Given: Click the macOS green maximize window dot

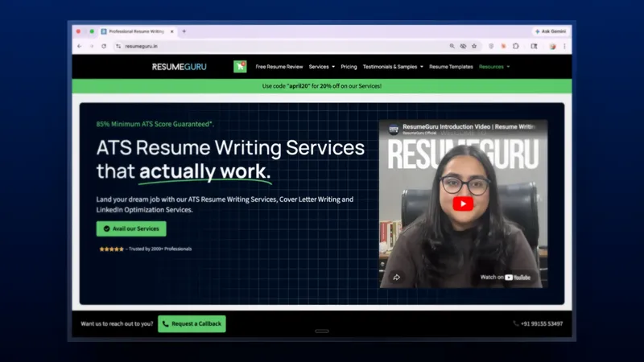Looking at the screenshot, I should [92, 31].
